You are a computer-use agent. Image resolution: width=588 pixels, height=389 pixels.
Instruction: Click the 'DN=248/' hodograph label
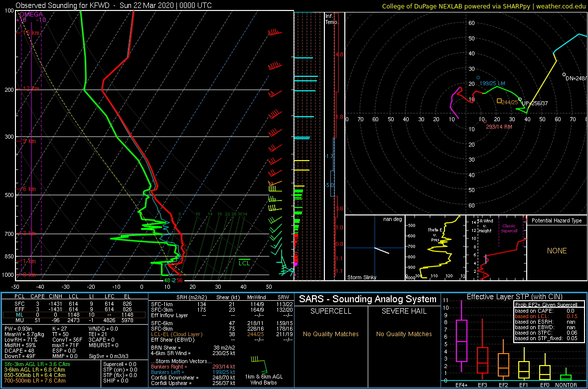click(577, 79)
